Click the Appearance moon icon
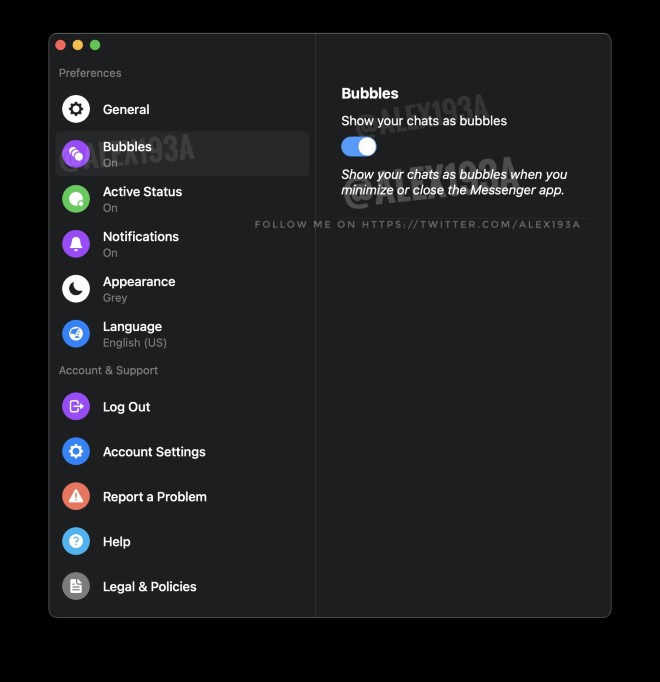 (76, 289)
